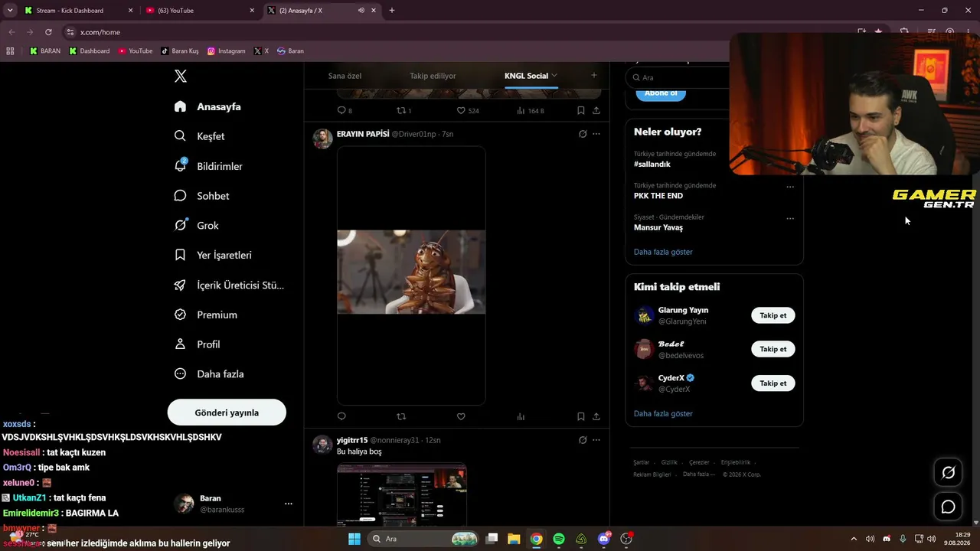Open Spotify from the taskbar
Image resolution: width=980 pixels, height=551 pixels.
pos(559,539)
